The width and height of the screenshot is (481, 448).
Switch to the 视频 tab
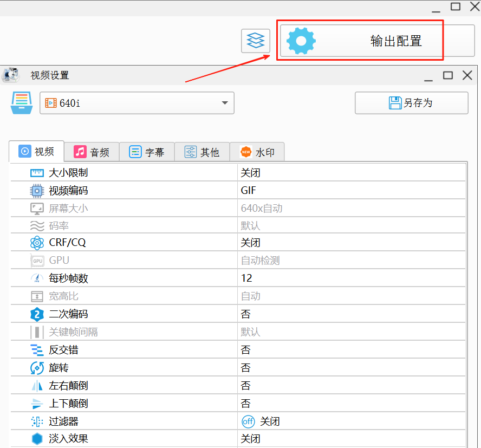[36, 151]
